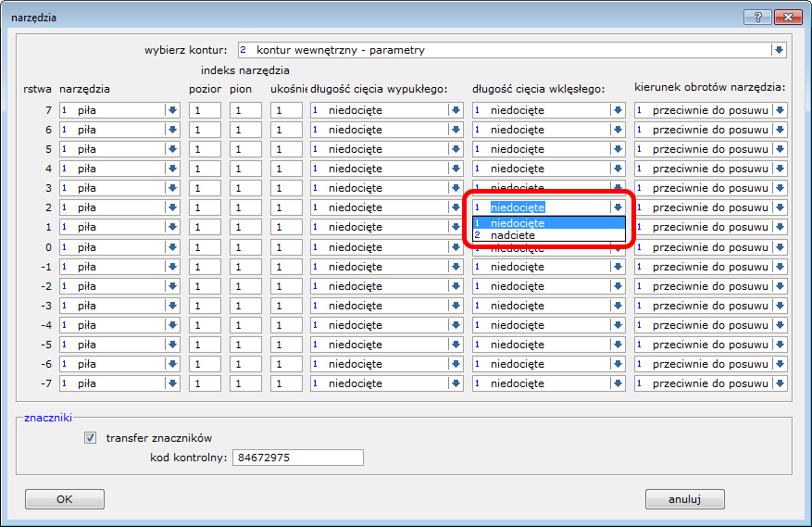
Task: Click the OK button
Action: (64, 499)
